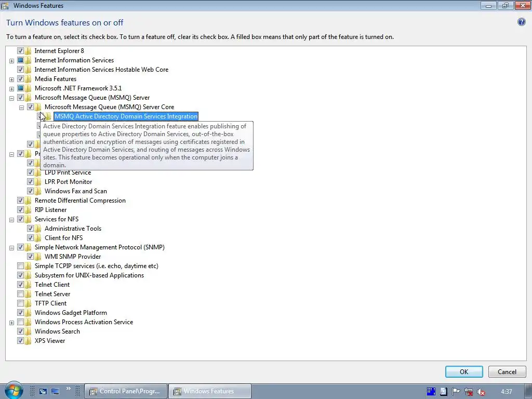Collapse the MSMQ Server Core subnode

[x=21, y=108]
